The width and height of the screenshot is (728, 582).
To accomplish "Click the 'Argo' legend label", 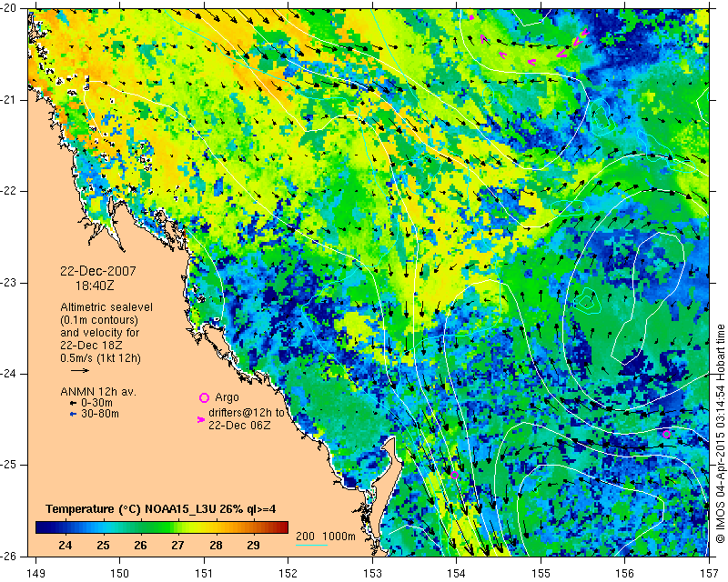I will [227, 397].
